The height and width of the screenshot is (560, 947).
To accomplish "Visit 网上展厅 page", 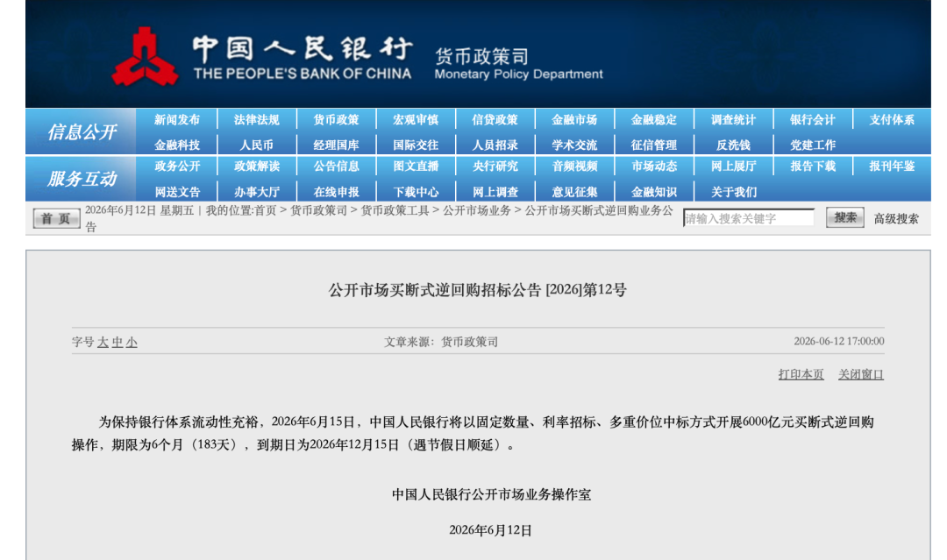I will tap(733, 167).
